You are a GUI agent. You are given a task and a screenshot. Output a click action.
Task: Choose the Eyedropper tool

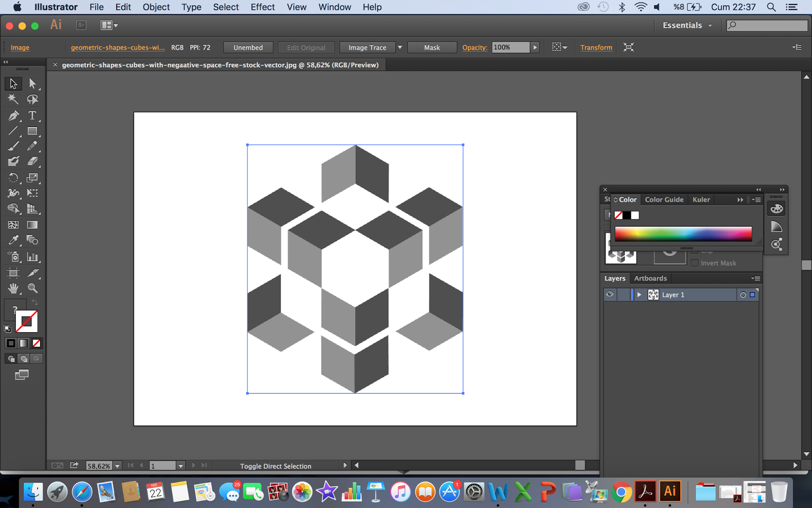[14, 240]
